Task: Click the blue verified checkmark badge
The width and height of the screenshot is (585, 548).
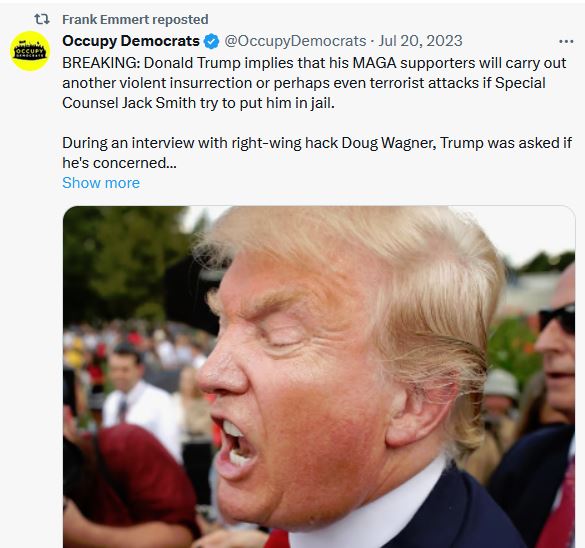Action: coord(212,41)
